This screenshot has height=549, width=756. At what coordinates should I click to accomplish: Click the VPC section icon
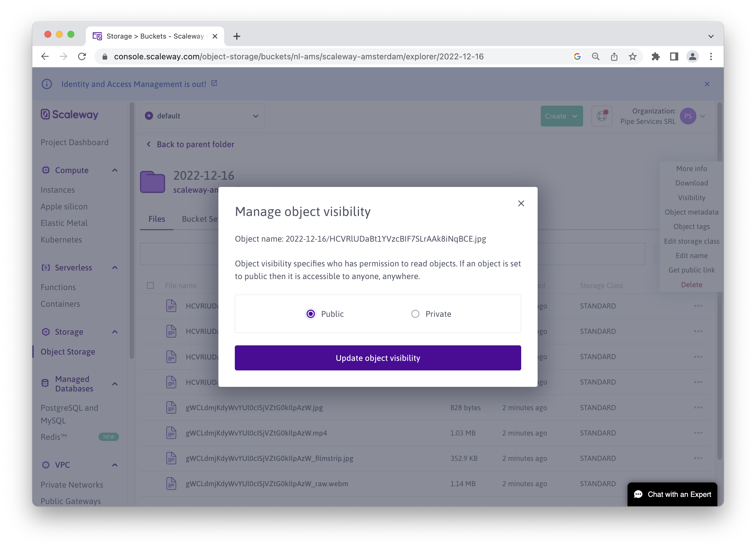tap(46, 464)
